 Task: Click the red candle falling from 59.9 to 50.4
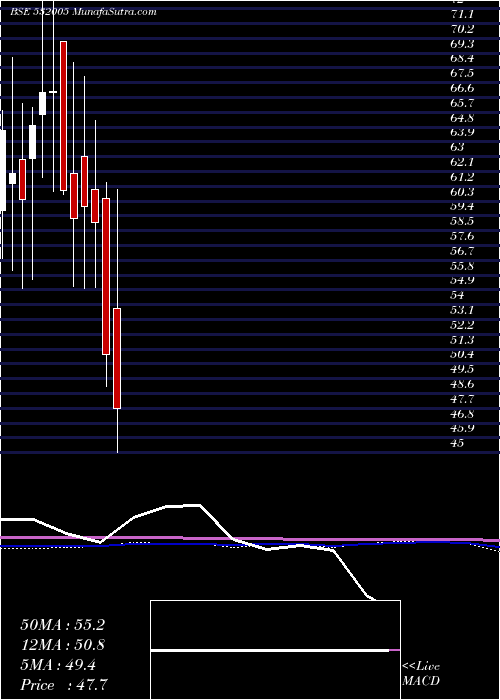pyautogui.click(x=106, y=276)
